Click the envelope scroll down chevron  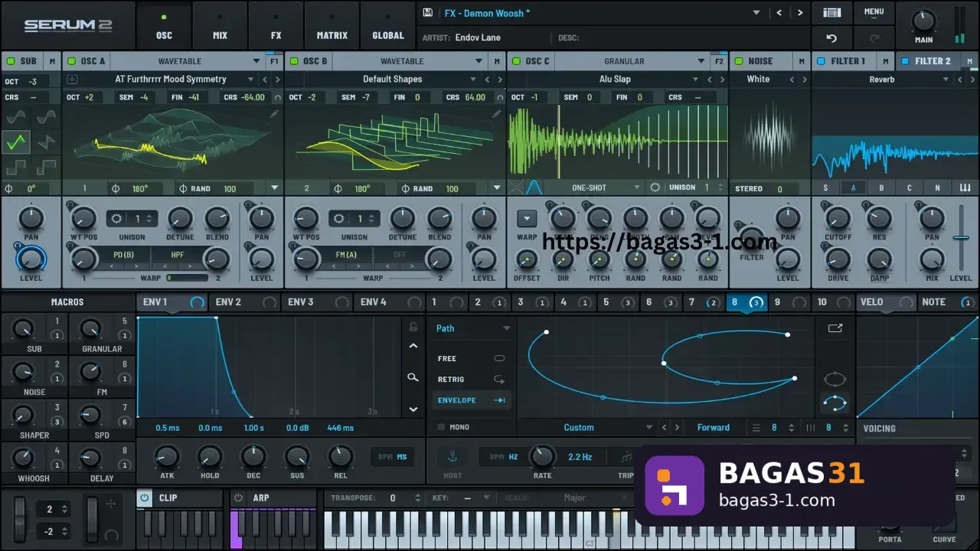(413, 409)
